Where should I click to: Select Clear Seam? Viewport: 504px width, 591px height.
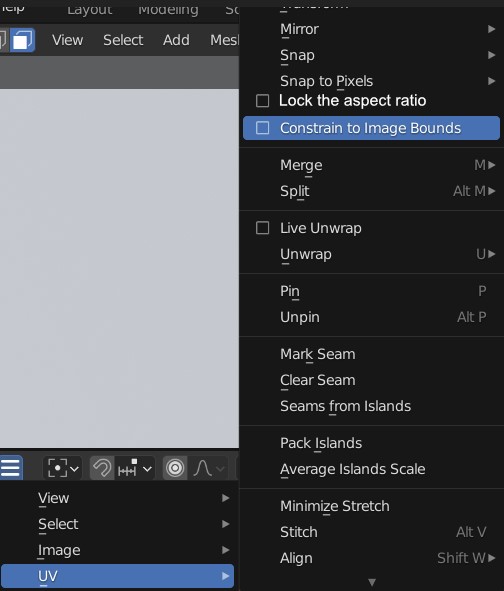click(371, 380)
